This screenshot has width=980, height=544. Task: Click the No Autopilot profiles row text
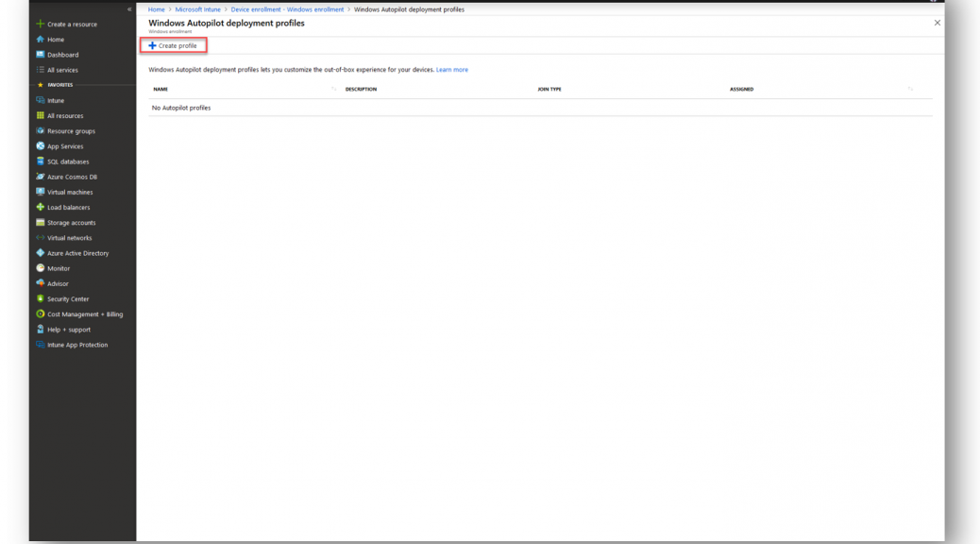click(x=181, y=108)
